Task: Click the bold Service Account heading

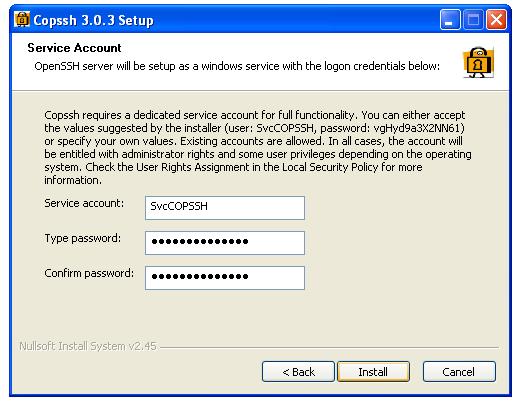Action: pos(74,48)
